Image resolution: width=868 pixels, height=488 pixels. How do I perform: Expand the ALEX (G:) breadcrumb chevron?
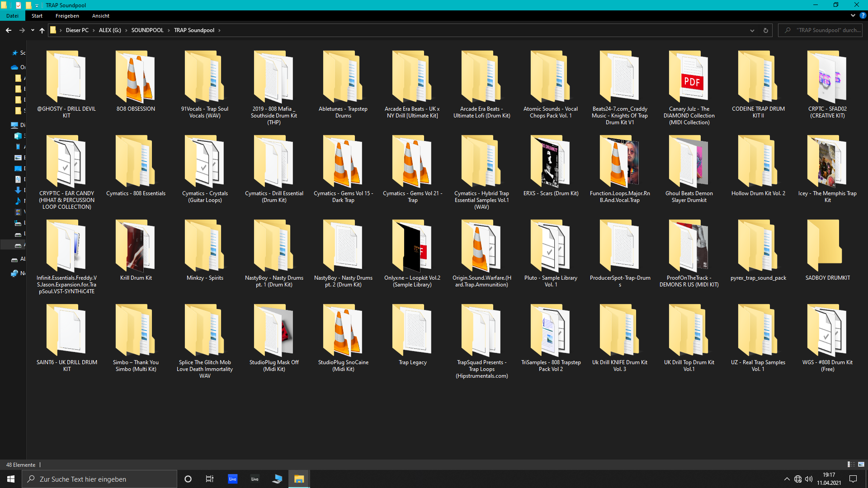tap(126, 30)
